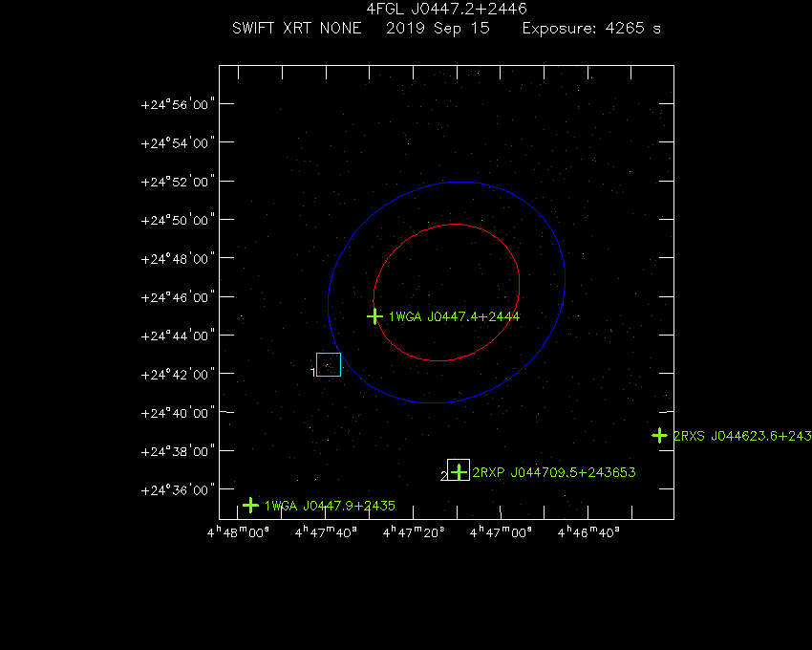Click the green cross at 1WGA J0447.4+2444
This screenshot has height=650, width=812.
click(374, 316)
